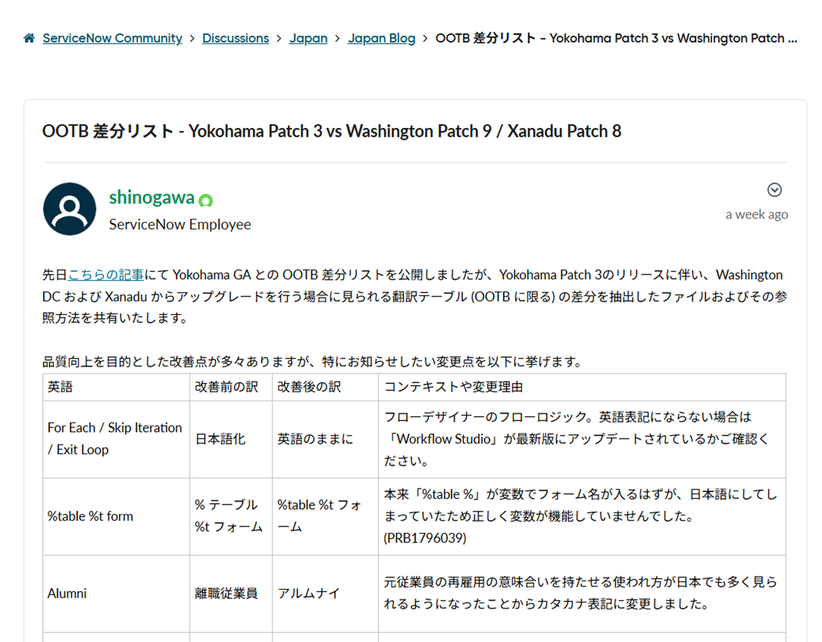Screen dimensions: 822x642
Task: Click the truncated current page breadcrumb title
Action: tap(616, 38)
